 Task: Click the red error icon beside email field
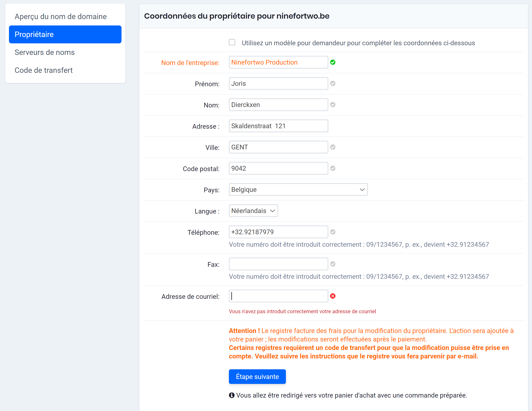click(333, 296)
